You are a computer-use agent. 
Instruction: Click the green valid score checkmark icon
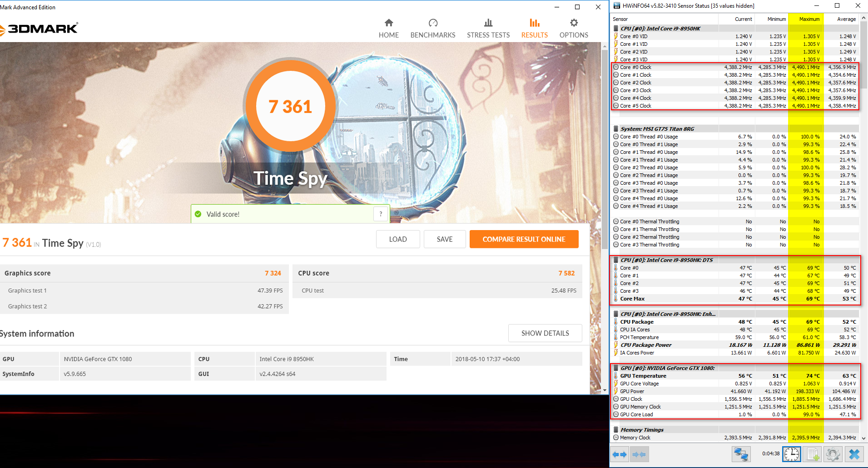pyautogui.click(x=198, y=214)
